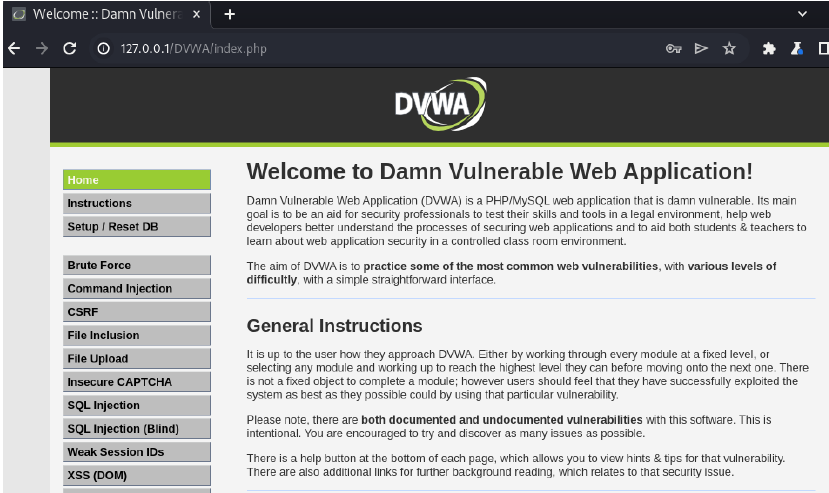Open the saved passwords key icon
This screenshot has height=493, width=829.
pos(675,49)
